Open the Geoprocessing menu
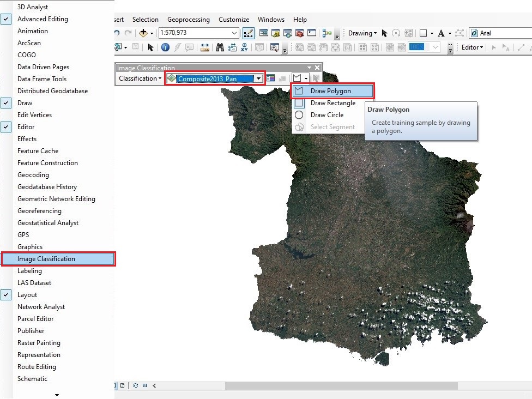The width and height of the screenshot is (532, 399). (x=188, y=19)
